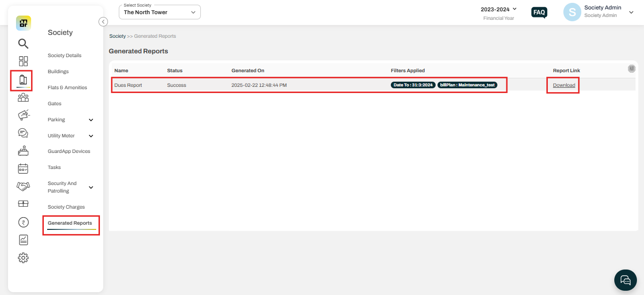Click the billPlan : Maintenance_test filter chip
This screenshot has width=644, height=295.
coord(467,85)
